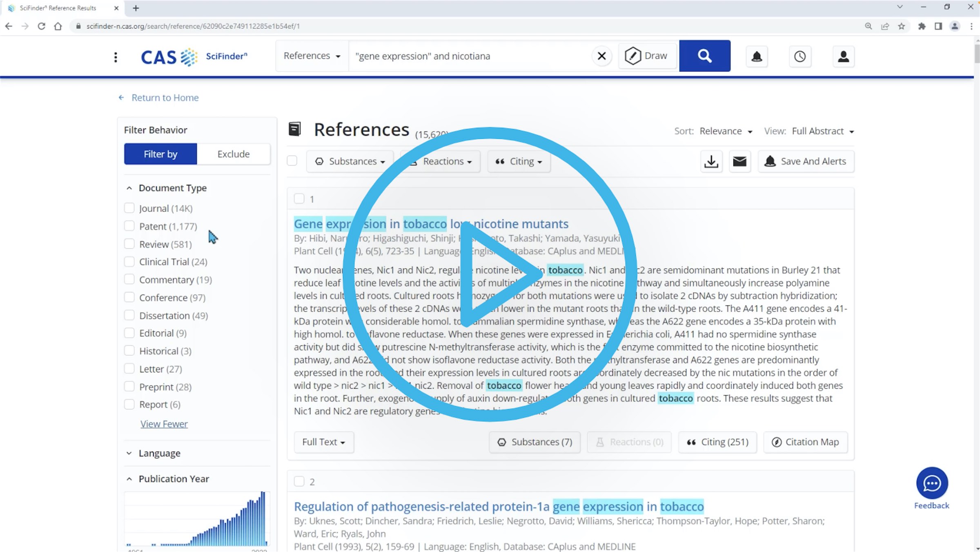Click the Reactions filter icon
This screenshot has height=552, width=980.
438,161
